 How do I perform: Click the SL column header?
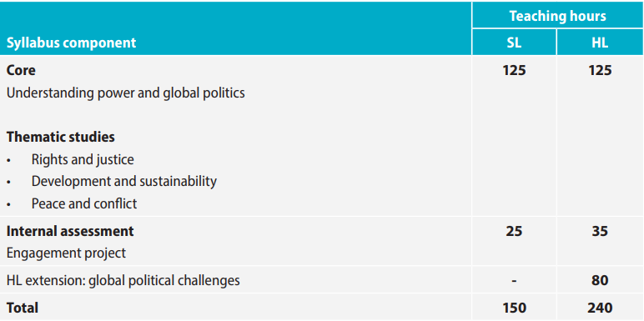coord(514,43)
